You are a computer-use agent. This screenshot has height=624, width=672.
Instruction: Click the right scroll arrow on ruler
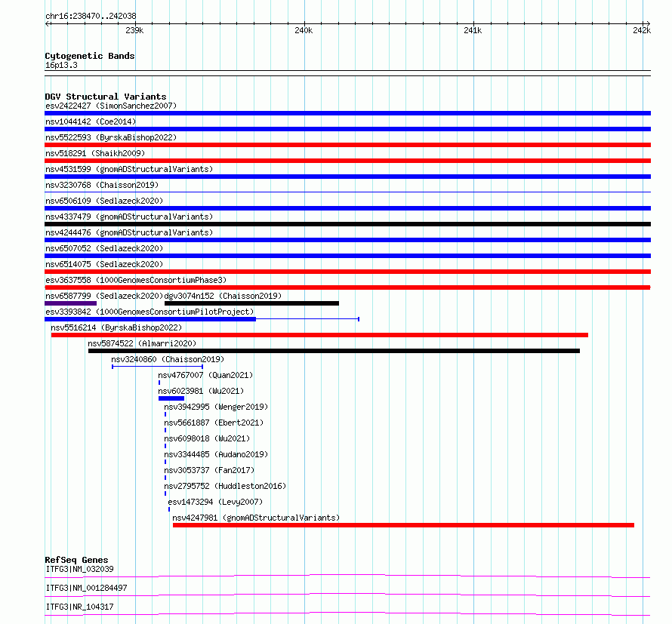click(x=648, y=24)
